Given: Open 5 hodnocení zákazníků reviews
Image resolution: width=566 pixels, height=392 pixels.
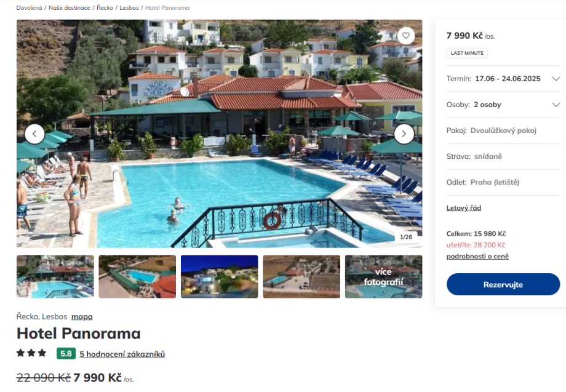Looking at the screenshot, I should click(122, 354).
